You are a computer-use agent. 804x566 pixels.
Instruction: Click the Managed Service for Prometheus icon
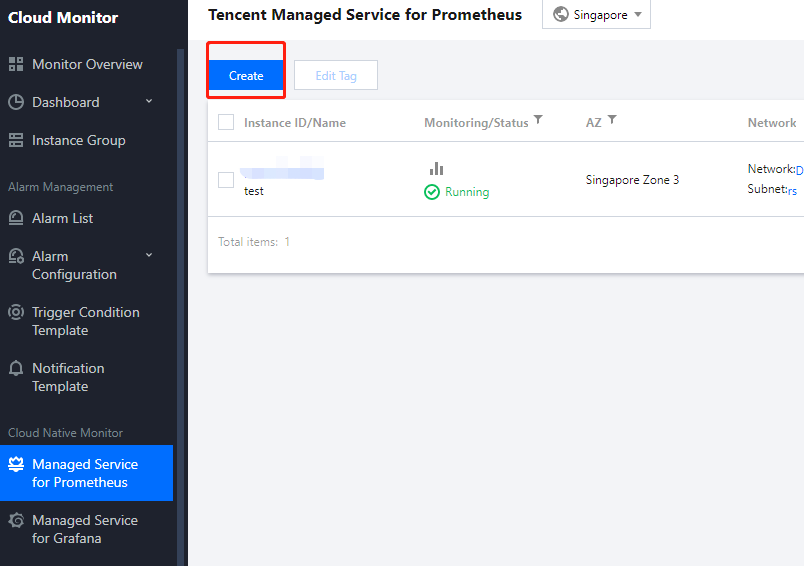pos(16,464)
